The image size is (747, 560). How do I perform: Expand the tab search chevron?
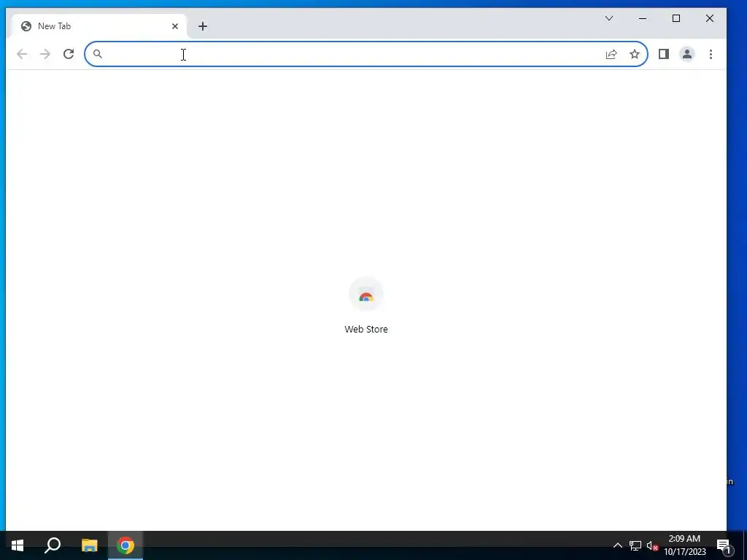point(609,18)
